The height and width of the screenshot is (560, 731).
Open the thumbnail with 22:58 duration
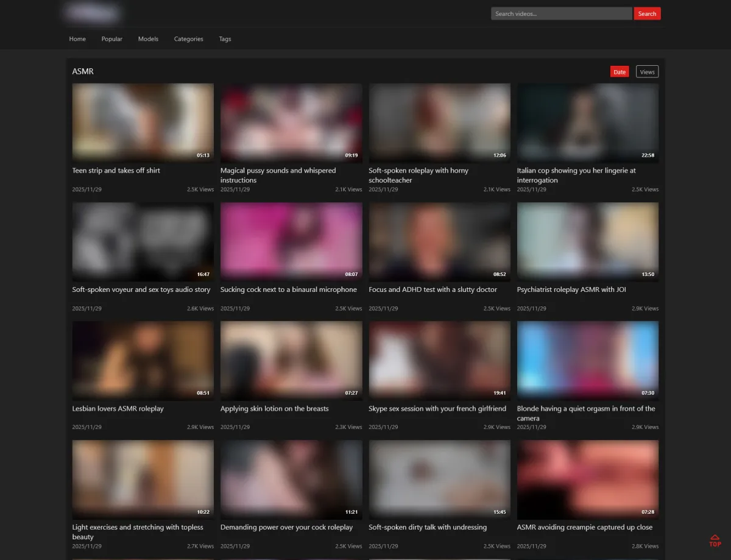[x=587, y=122]
